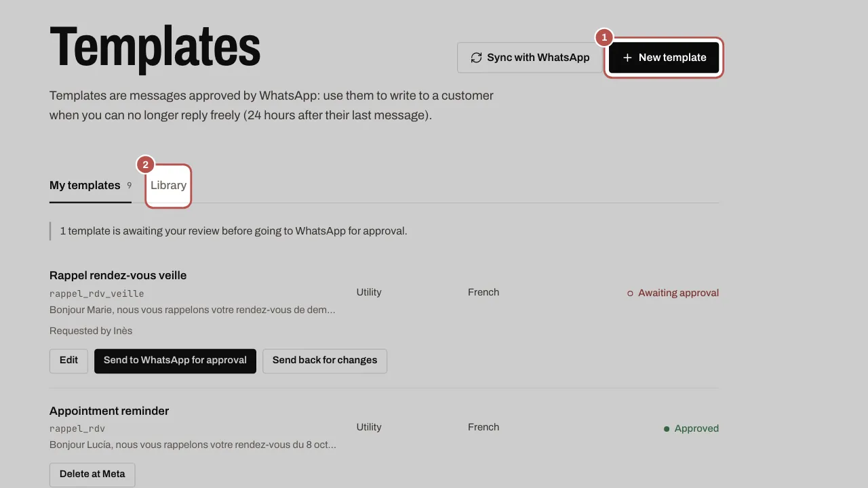
Task: Click the rappel_rdv_veille template identifier
Action: [x=97, y=293]
